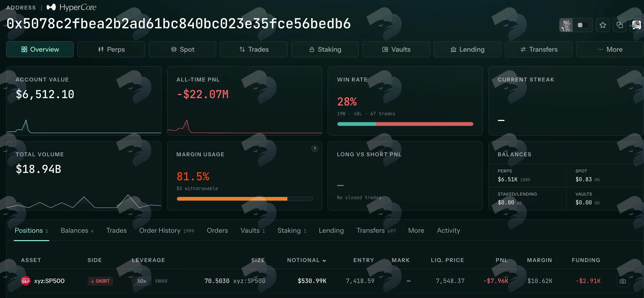
Task: Copy the wallet address using copy icon
Action: click(x=619, y=25)
